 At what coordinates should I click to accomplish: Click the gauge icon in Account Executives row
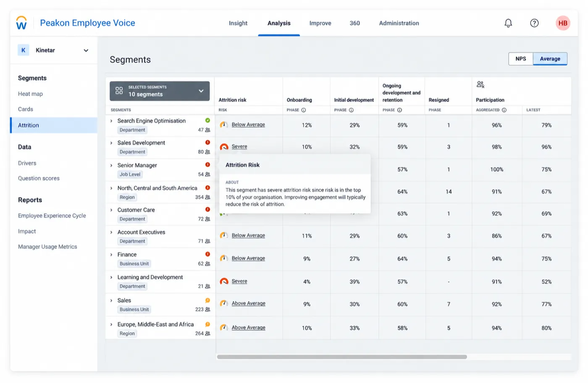coord(224,235)
